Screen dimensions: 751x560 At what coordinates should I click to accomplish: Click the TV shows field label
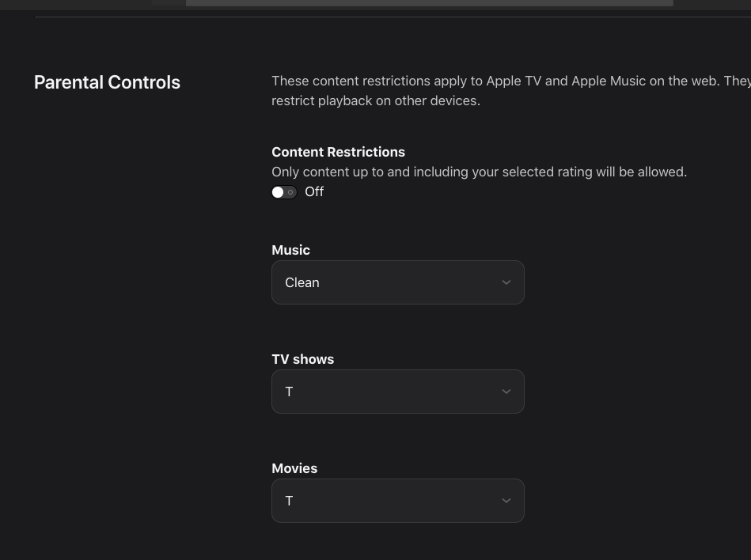pos(302,359)
